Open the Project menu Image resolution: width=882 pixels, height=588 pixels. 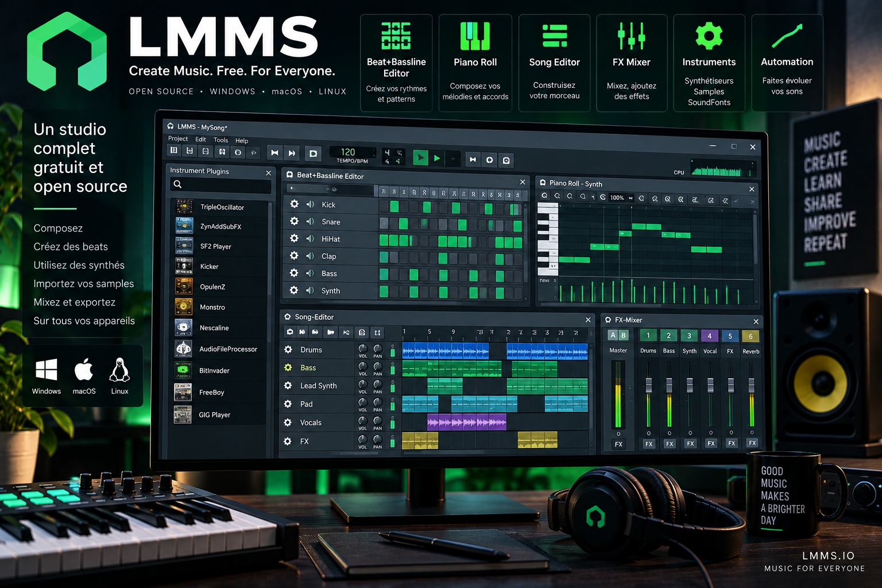point(178,139)
